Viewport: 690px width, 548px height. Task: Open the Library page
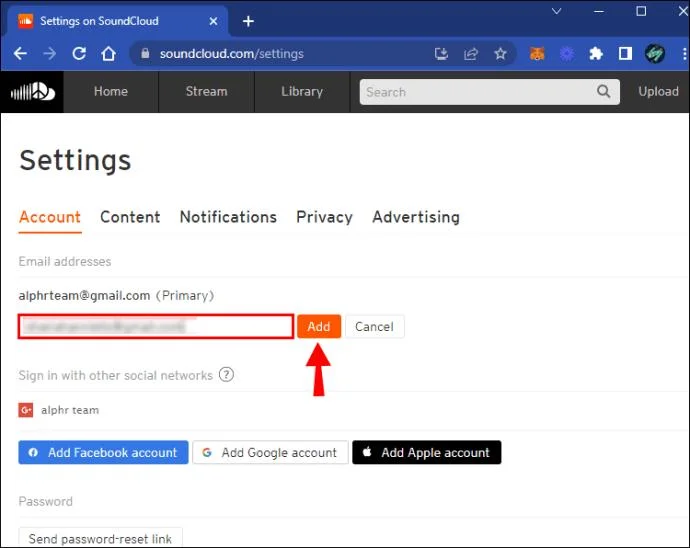pos(302,92)
